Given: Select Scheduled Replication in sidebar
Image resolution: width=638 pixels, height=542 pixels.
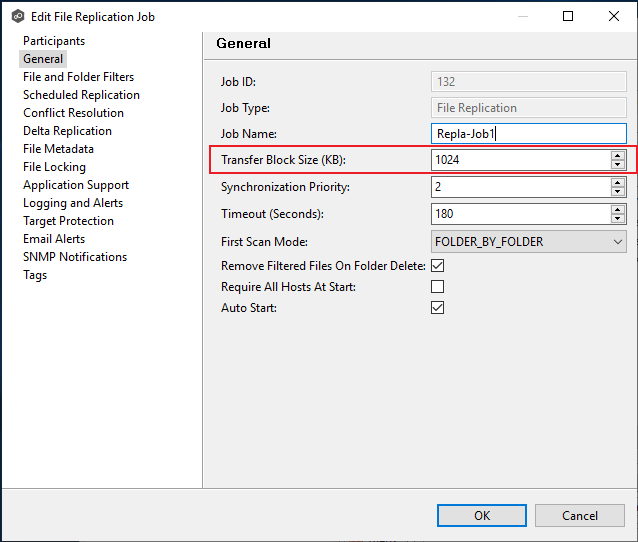Looking at the screenshot, I should point(81,95).
